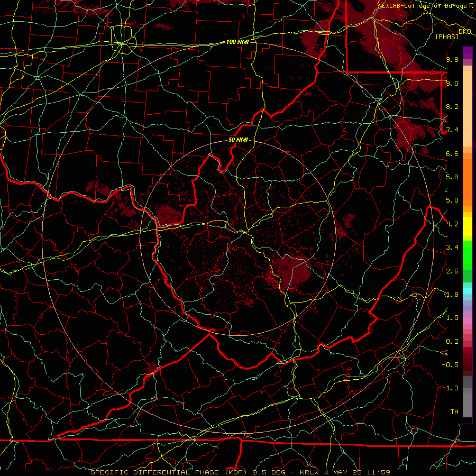This screenshot has width=476, height=476.
Task: Click the 2.6 legend value
Action: coord(452,271)
